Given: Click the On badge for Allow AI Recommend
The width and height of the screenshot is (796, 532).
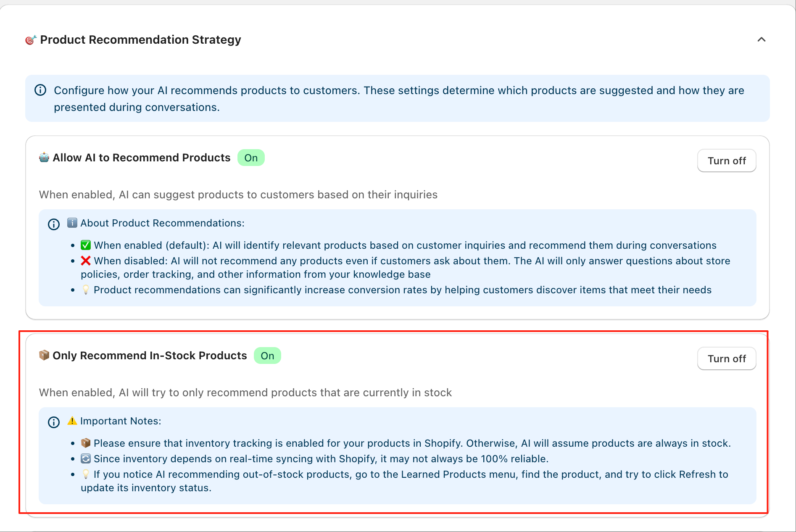Looking at the screenshot, I should 251,158.
